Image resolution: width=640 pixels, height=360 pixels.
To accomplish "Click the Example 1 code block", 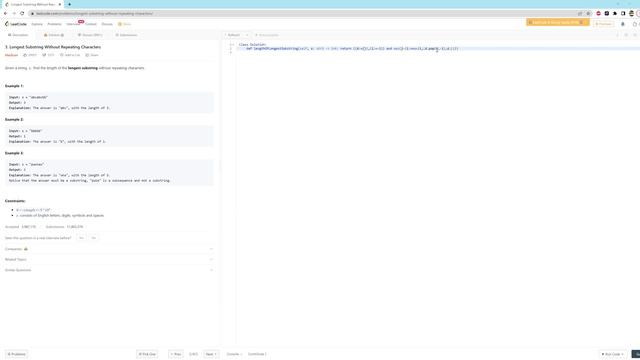I will (x=109, y=102).
